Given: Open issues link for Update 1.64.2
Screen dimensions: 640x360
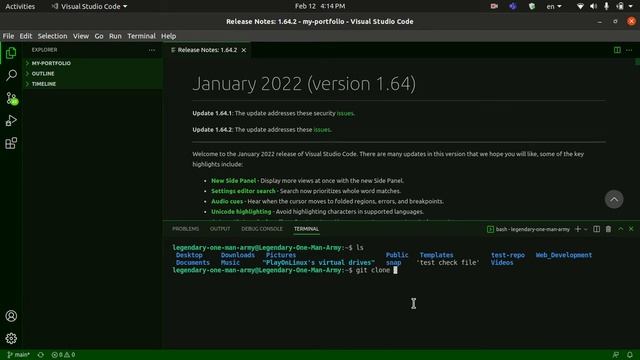Looking at the screenshot, I should pyautogui.click(x=322, y=130).
